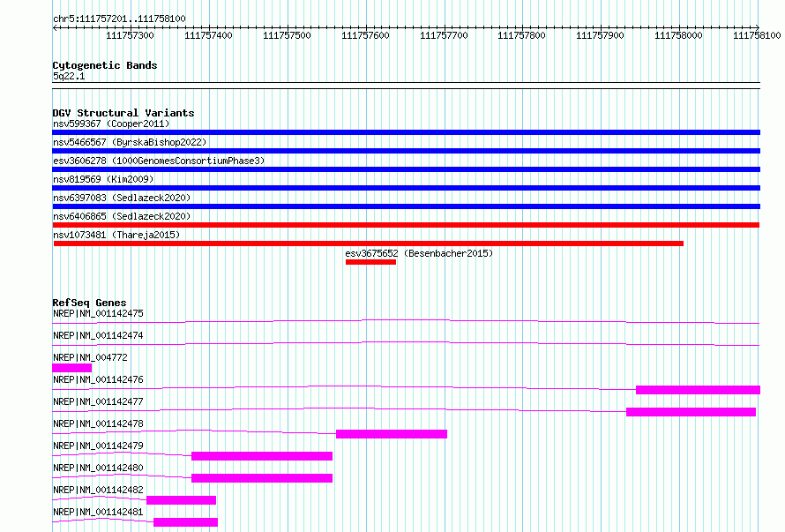
Task: Open esv3606278 (1000GenomesConsortiumPhase3) variant bar
Action: 406,169
